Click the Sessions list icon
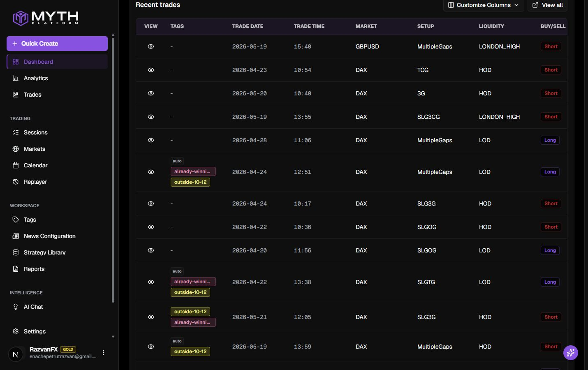The width and height of the screenshot is (588, 370). pos(16,132)
